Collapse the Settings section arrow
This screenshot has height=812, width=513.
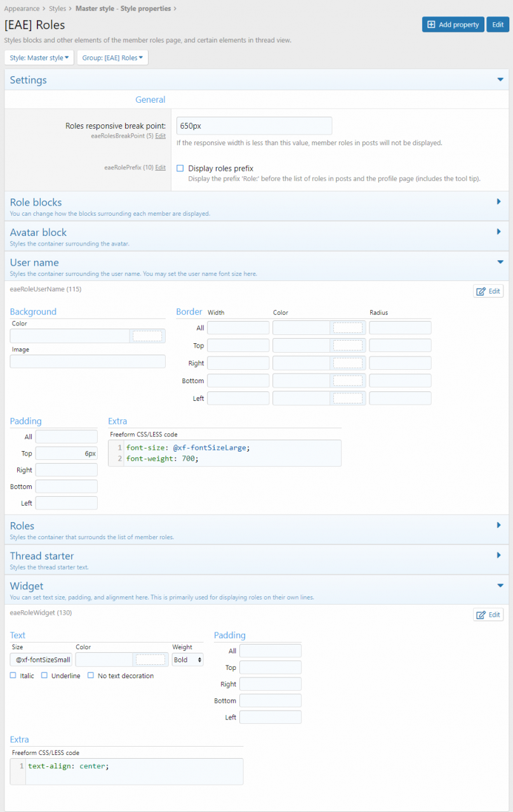pyautogui.click(x=500, y=80)
